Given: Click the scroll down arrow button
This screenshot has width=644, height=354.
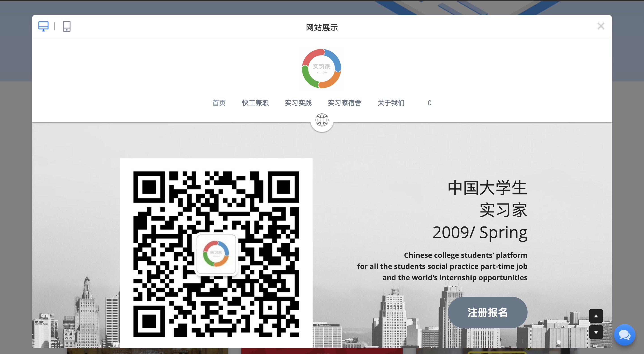Looking at the screenshot, I should (x=596, y=332).
